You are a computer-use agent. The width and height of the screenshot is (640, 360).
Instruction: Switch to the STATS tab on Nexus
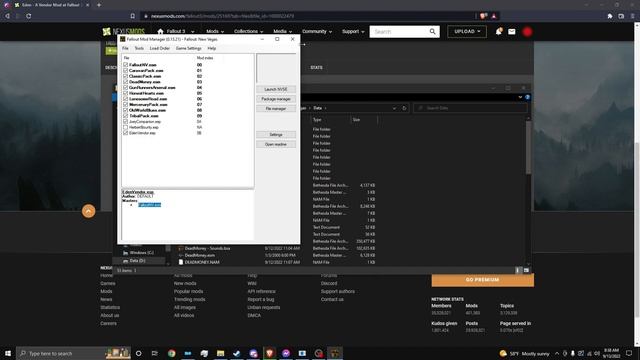[x=316, y=68]
